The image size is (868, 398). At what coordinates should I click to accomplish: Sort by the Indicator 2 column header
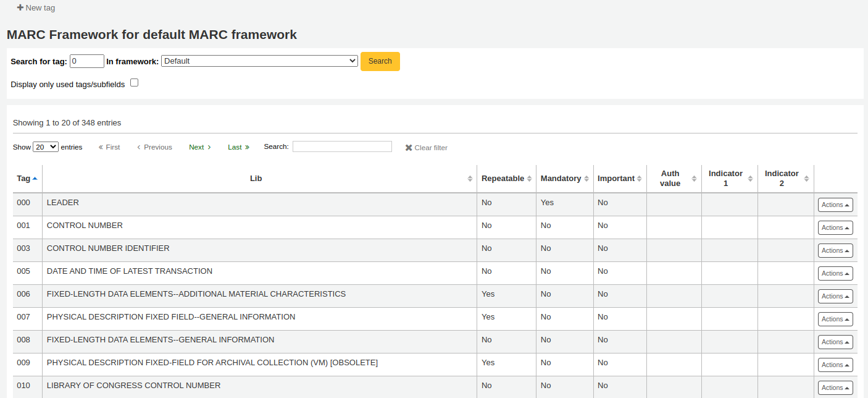click(x=786, y=179)
